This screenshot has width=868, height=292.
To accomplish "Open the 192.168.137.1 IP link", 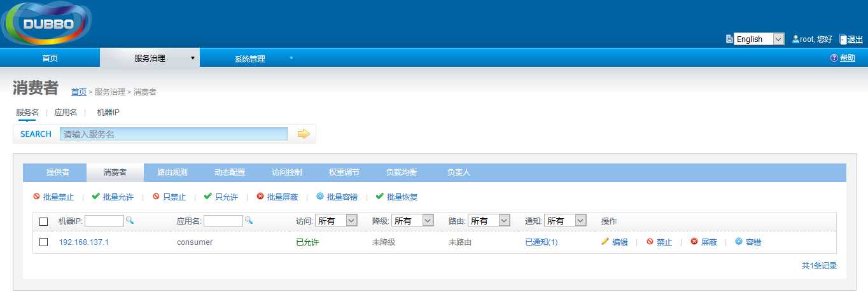I will [84, 242].
